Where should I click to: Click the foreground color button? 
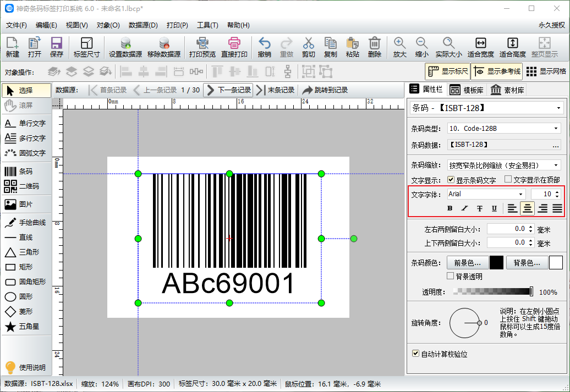(467, 263)
